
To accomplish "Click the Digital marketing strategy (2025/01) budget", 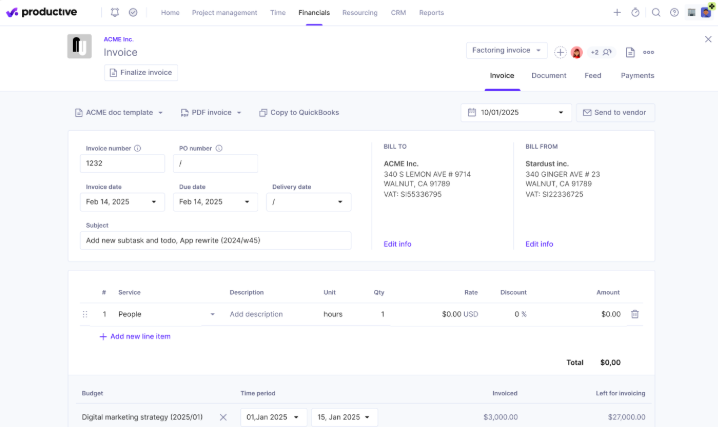I will pos(142,417).
